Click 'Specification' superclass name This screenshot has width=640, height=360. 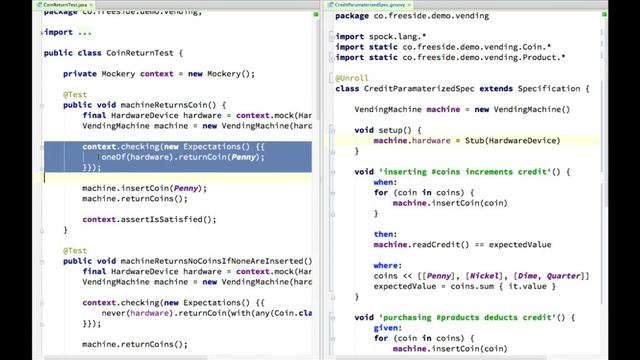click(549, 89)
